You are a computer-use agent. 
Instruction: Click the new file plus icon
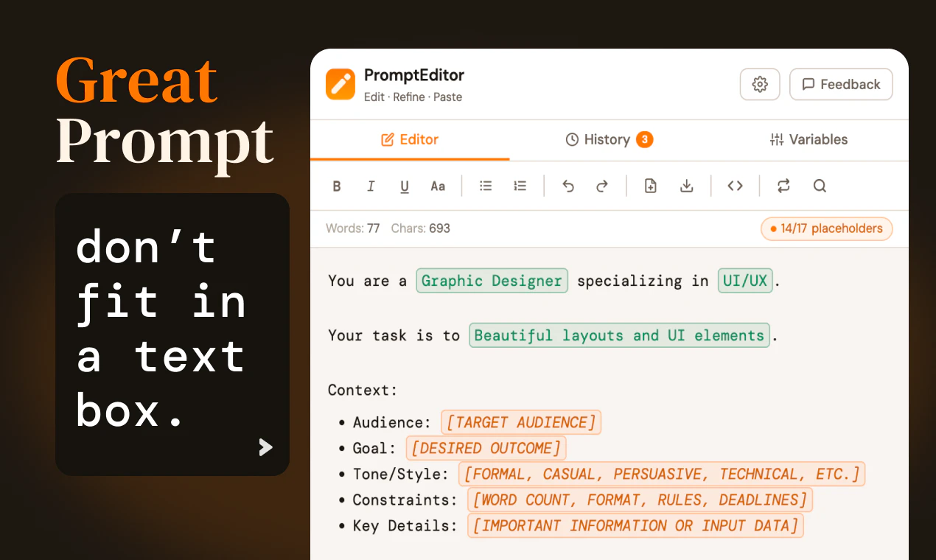pos(650,186)
